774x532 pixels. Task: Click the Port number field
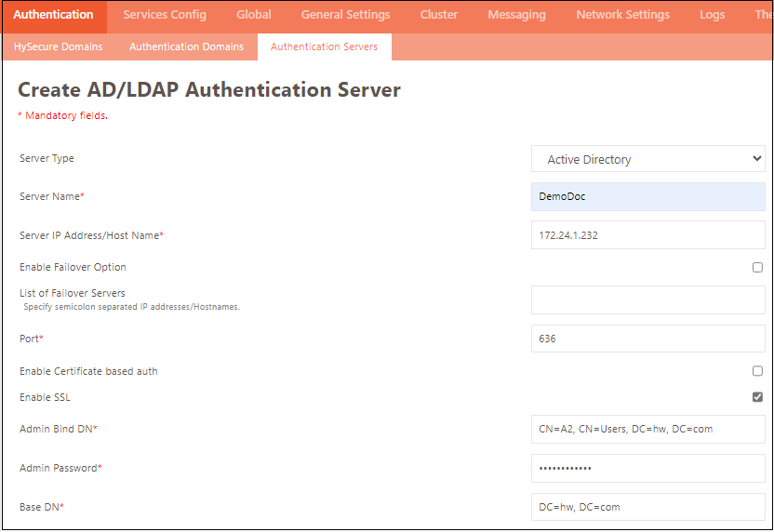tap(647, 339)
